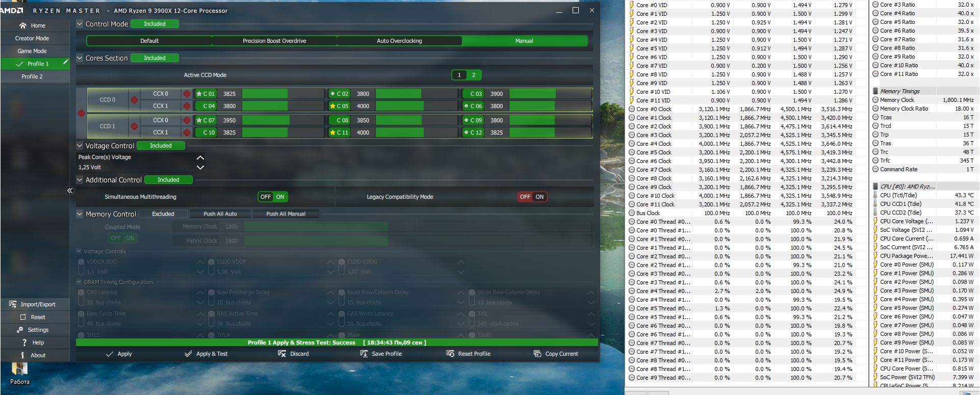
Task: Click the red gear icon for CCD 1
Action: pyautogui.click(x=134, y=126)
